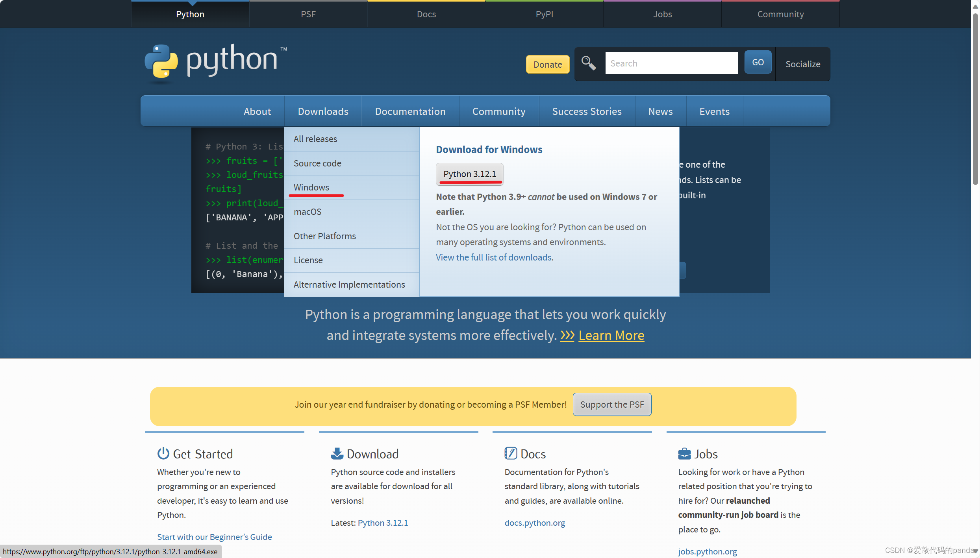The image size is (980, 558).
Task: Focus the Search input field
Action: [671, 63]
